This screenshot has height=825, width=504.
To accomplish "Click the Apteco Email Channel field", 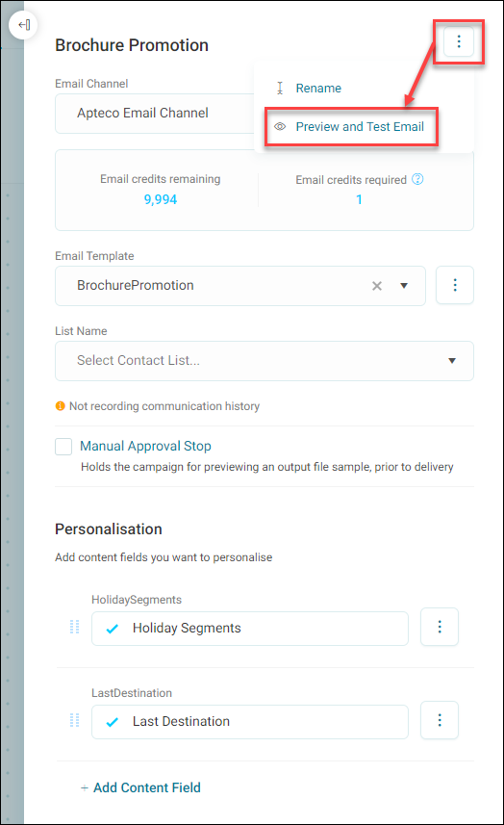I will click(x=155, y=114).
